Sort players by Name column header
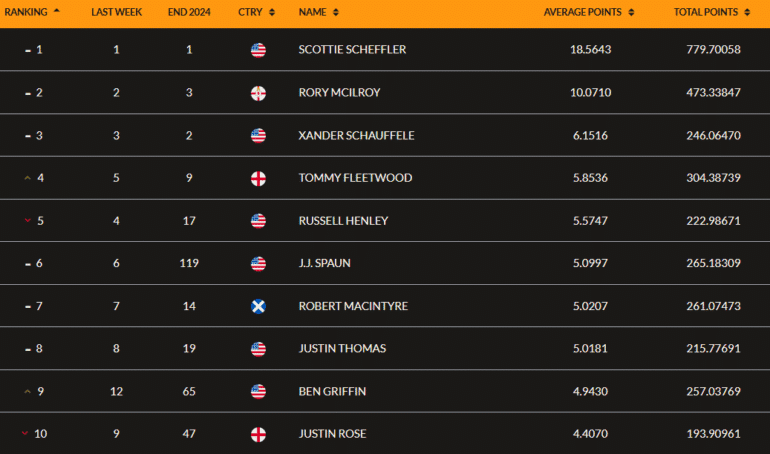 318,13
